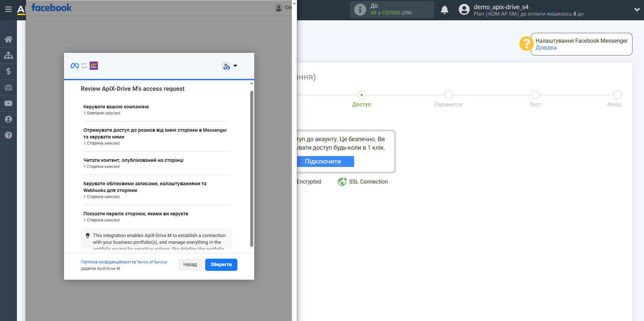This screenshot has height=321, width=644.
Task: Click the SSL Connection globe icon
Action: point(342,182)
